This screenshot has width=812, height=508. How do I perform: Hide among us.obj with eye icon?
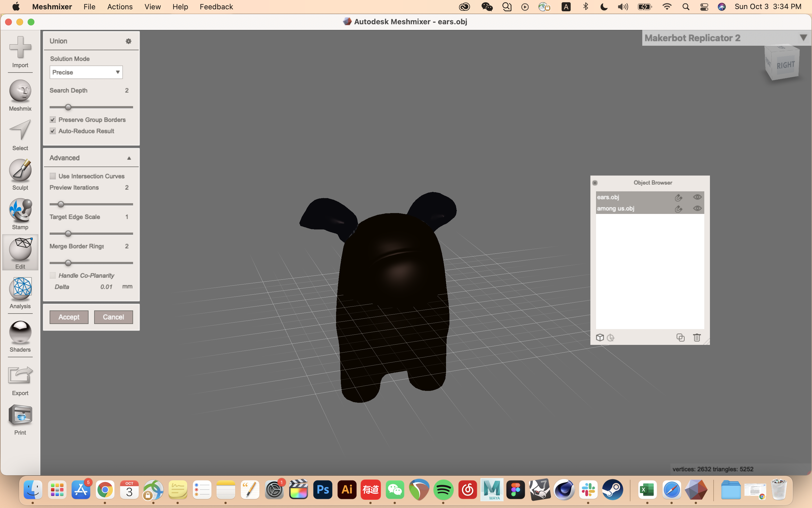click(x=697, y=209)
